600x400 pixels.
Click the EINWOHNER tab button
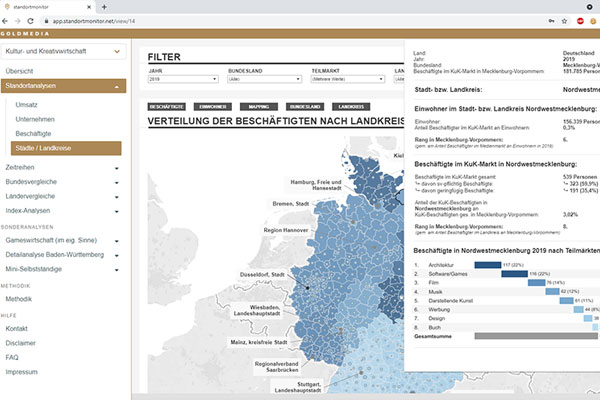213,107
